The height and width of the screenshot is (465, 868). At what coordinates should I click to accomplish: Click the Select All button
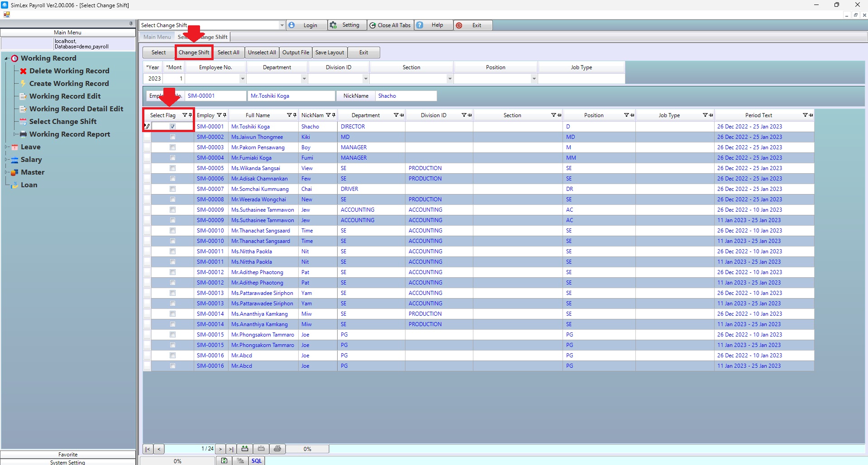228,52
